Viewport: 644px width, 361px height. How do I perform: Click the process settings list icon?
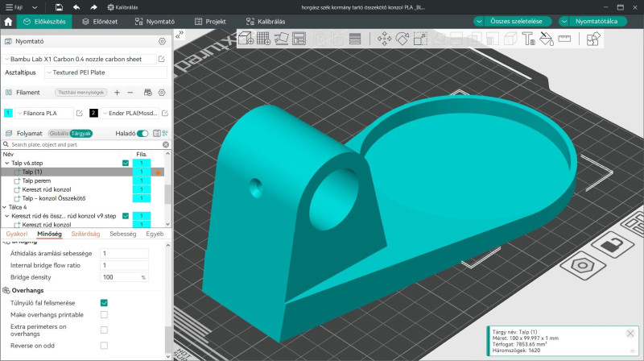pyautogui.click(x=156, y=133)
